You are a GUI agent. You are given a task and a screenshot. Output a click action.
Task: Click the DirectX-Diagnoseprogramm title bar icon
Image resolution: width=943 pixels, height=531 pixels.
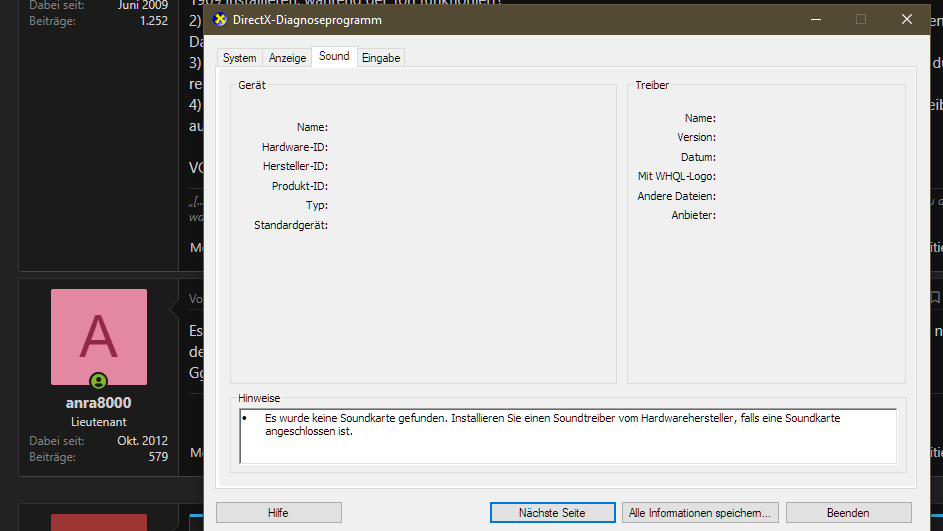pos(220,19)
